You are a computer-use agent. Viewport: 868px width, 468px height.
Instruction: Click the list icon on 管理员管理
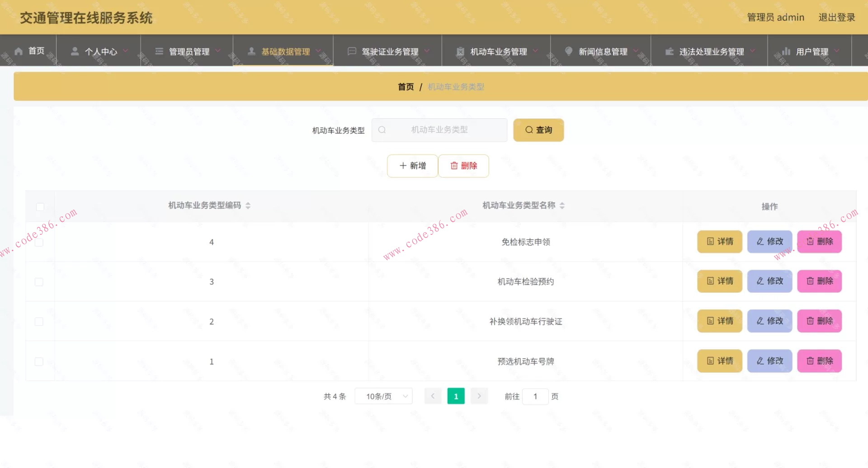coord(159,51)
